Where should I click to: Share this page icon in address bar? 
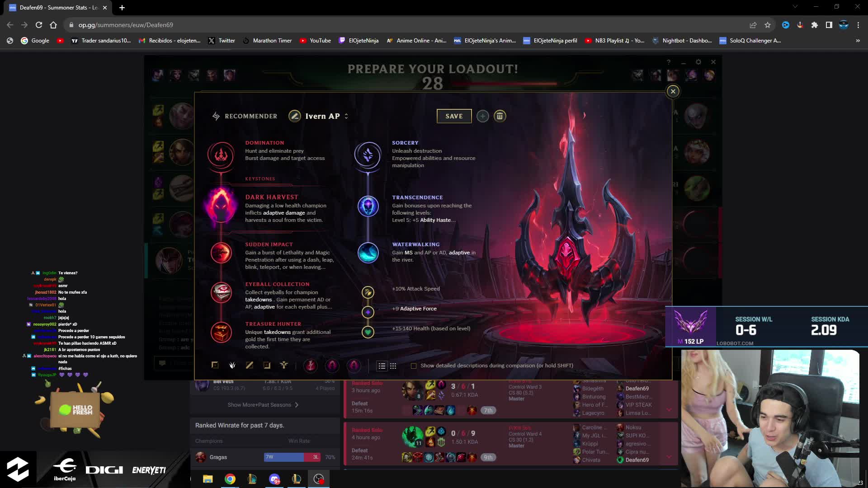753,25
